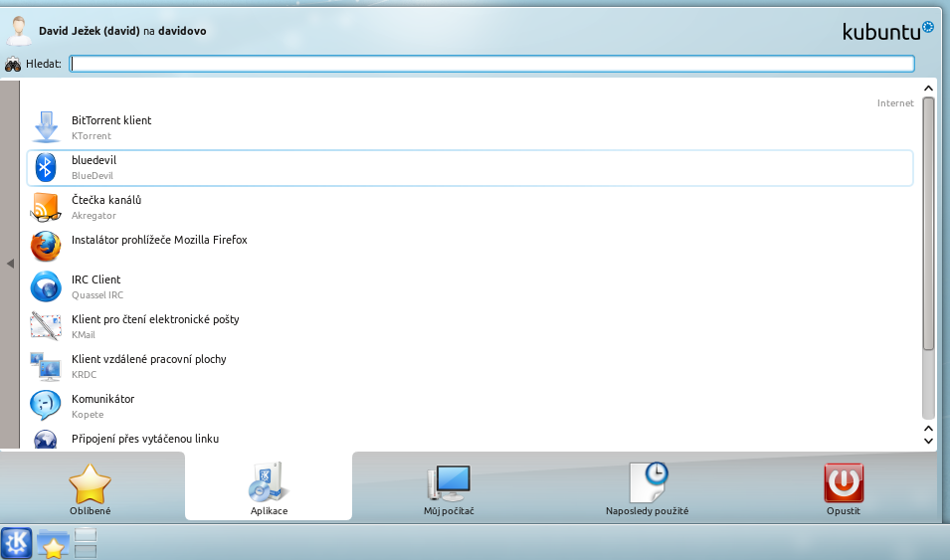Select the 'Komunikátor' entry text
950x560 pixels.
tap(103, 399)
